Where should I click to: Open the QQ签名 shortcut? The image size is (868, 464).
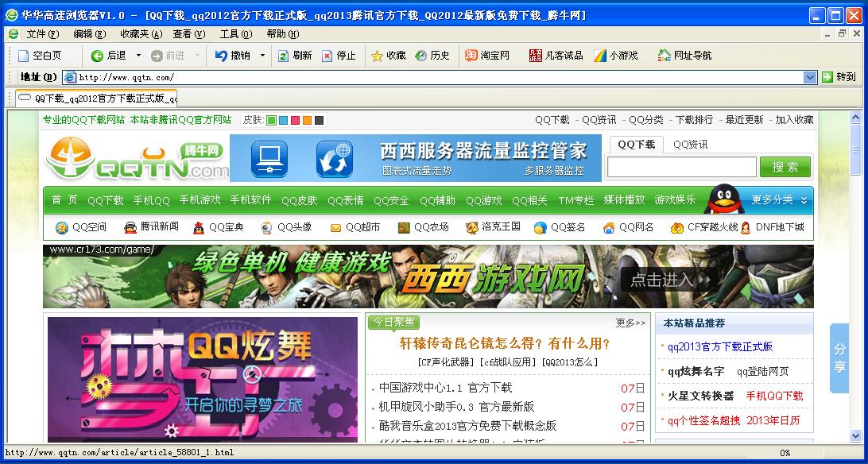click(x=560, y=226)
